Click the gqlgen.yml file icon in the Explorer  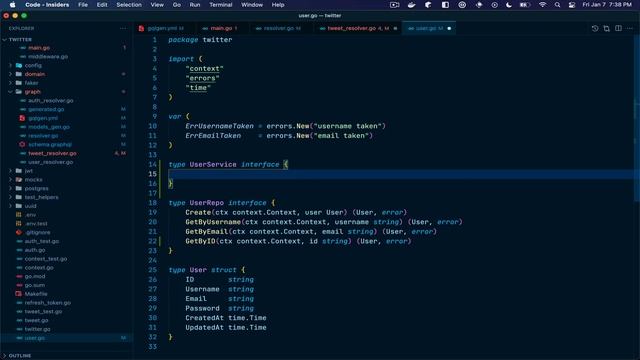[x=22, y=118]
